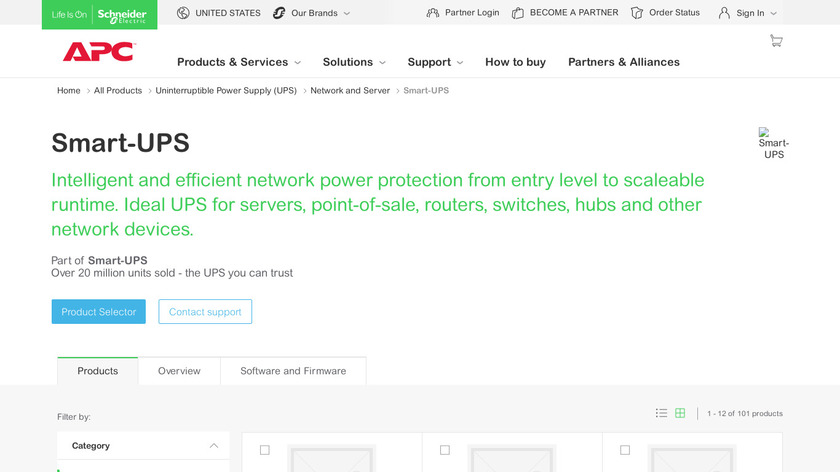The width and height of the screenshot is (840, 472).
Task: Check the second product's compare checkbox
Action: 445,450
